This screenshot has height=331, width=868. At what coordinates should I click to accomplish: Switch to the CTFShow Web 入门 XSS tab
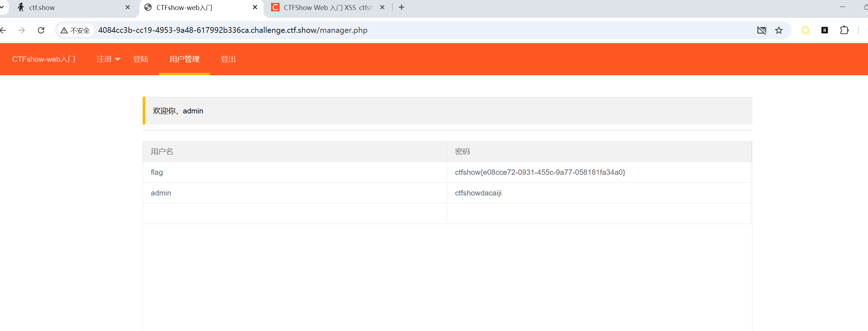pos(325,7)
